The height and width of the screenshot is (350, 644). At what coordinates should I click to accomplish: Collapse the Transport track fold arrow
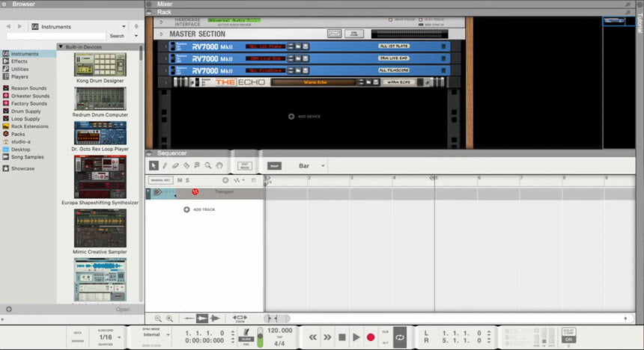point(148,191)
